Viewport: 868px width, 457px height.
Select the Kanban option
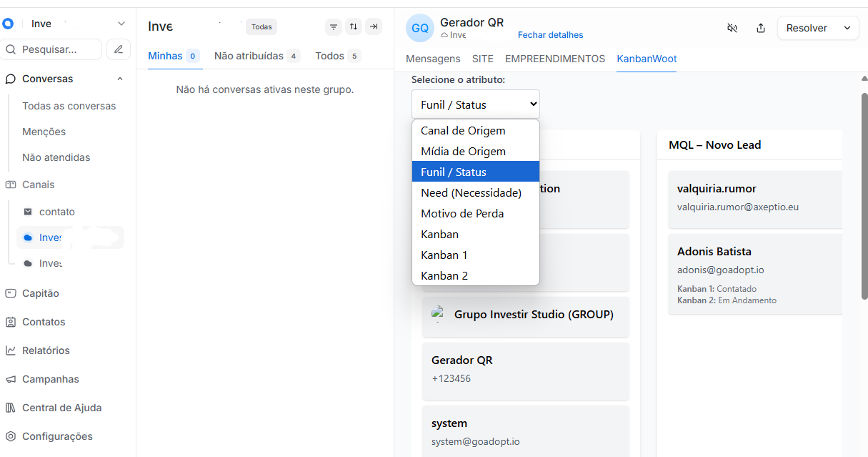pos(476,235)
